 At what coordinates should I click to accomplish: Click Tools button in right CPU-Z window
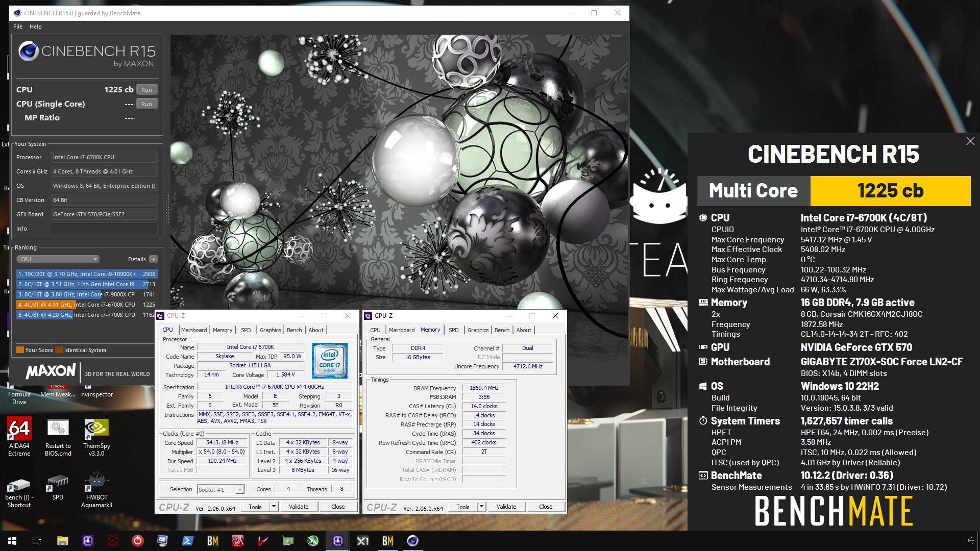point(463,507)
